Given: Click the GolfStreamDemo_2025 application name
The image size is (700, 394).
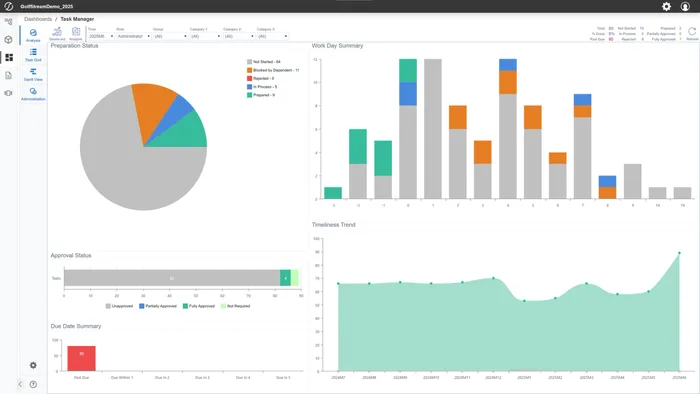Looking at the screenshot, I should tap(46, 7).
